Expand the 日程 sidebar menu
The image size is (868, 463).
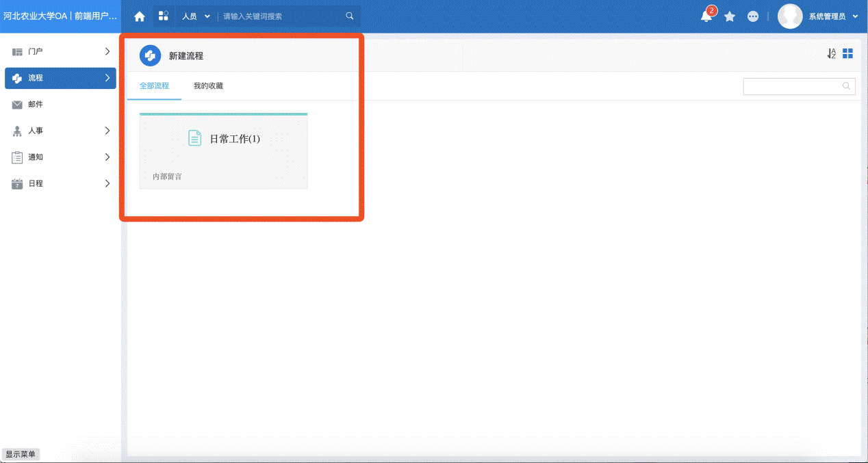pos(60,183)
